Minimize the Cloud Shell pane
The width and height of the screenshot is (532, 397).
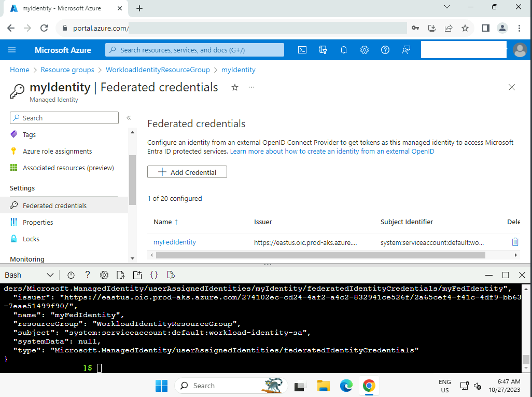[x=489, y=275]
